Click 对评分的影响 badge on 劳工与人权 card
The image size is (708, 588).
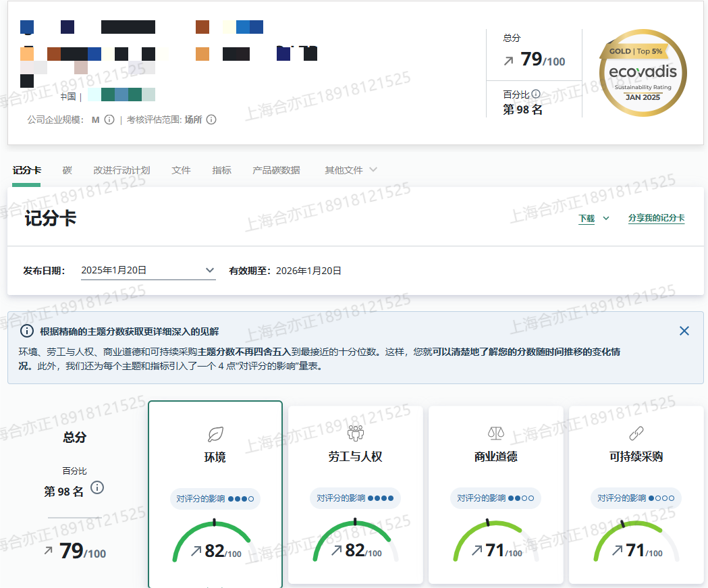[x=355, y=498]
